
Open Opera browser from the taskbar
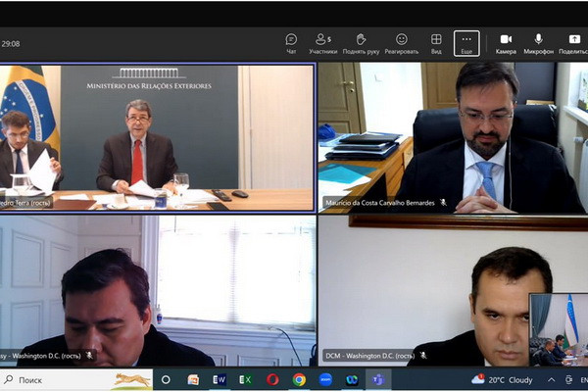(272, 379)
